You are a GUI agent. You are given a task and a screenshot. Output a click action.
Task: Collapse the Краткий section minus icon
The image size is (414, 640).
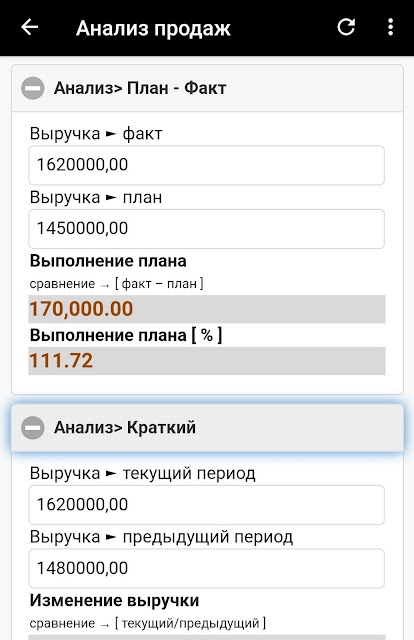click(33, 428)
